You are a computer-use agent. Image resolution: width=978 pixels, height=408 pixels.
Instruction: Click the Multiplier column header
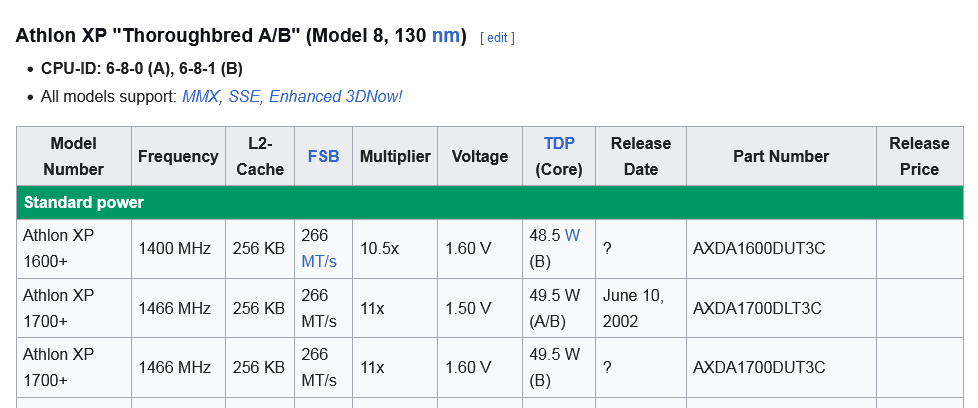395,157
